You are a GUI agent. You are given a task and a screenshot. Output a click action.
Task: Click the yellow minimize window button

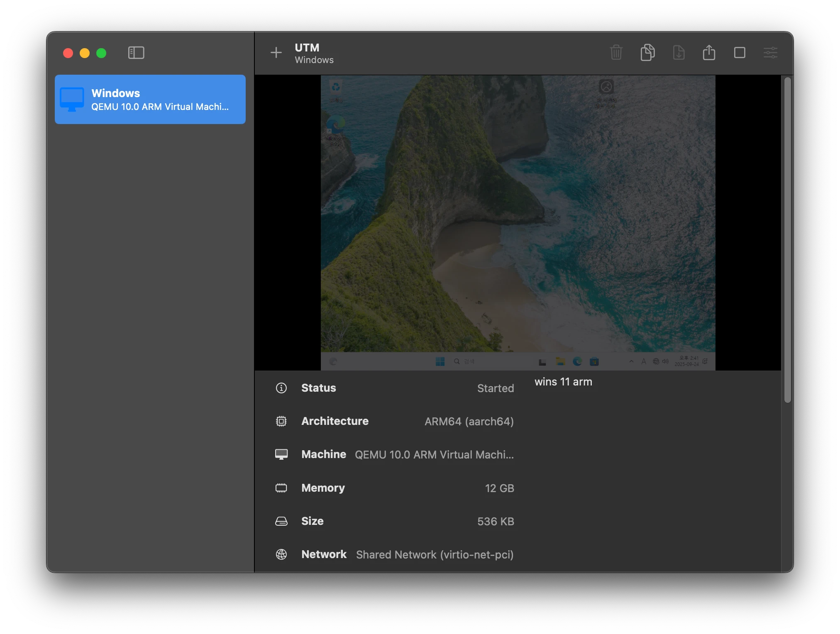[x=85, y=53]
